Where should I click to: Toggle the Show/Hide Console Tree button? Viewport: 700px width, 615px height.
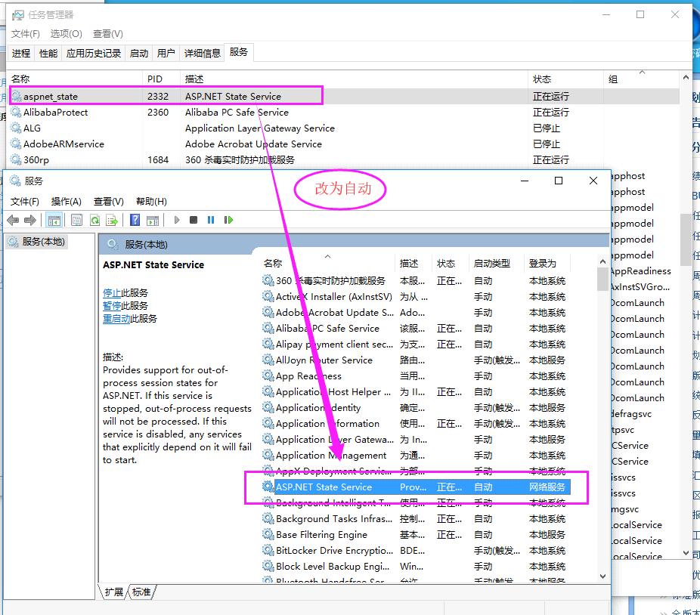click(54, 220)
